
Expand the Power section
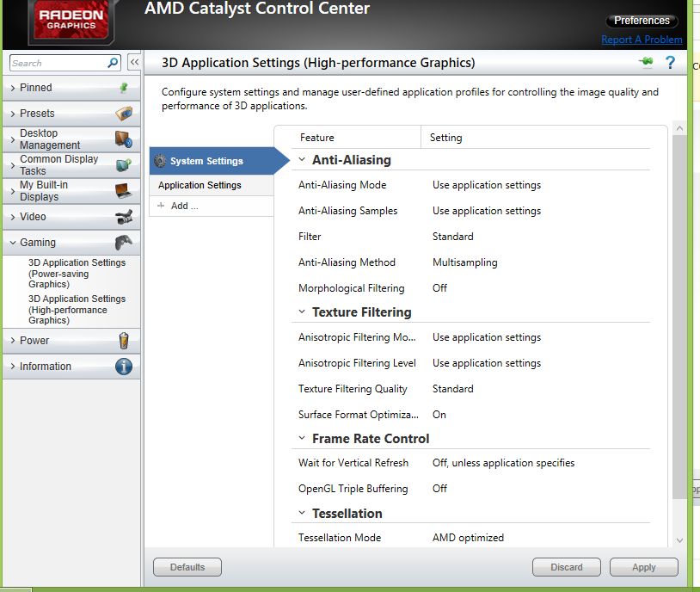click(x=13, y=341)
